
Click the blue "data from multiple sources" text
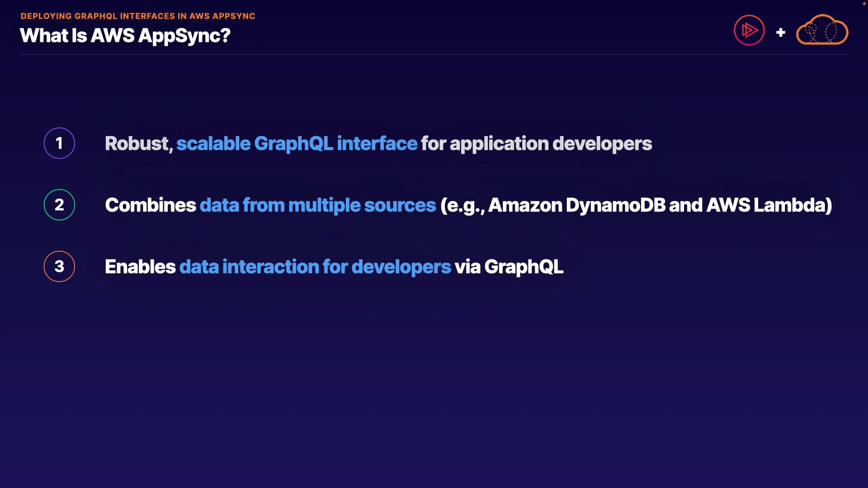coord(318,205)
